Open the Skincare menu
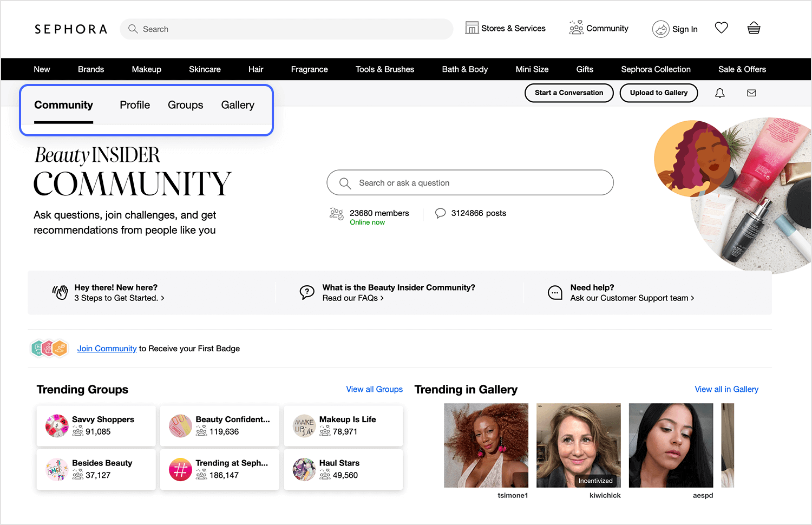Image resolution: width=812 pixels, height=525 pixels. [x=205, y=69]
